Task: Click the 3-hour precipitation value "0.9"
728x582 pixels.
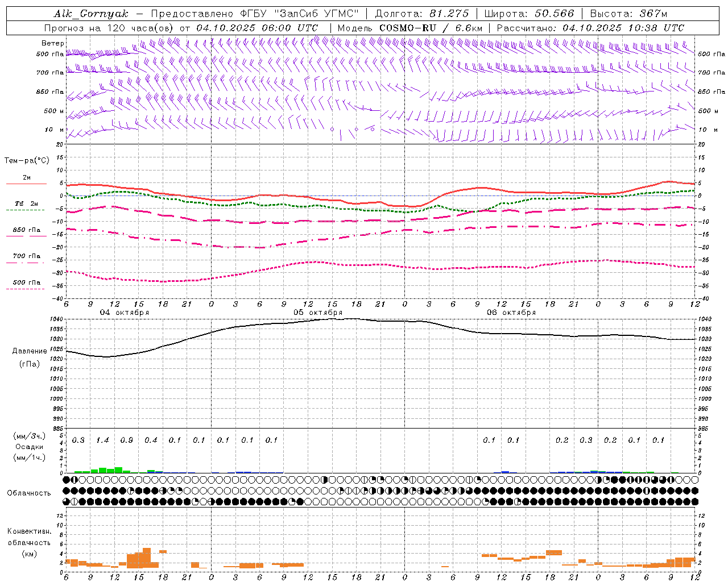Action: pyautogui.click(x=127, y=440)
